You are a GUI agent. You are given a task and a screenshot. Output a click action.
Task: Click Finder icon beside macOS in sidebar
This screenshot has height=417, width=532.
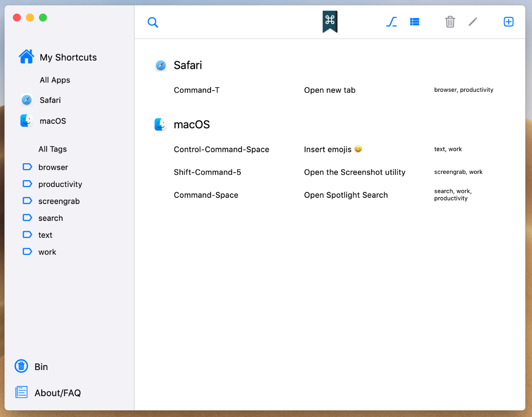tap(27, 121)
